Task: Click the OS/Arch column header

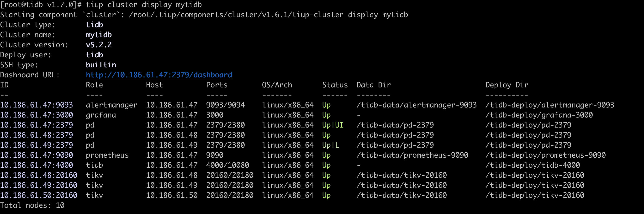Action: pos(277,85)
